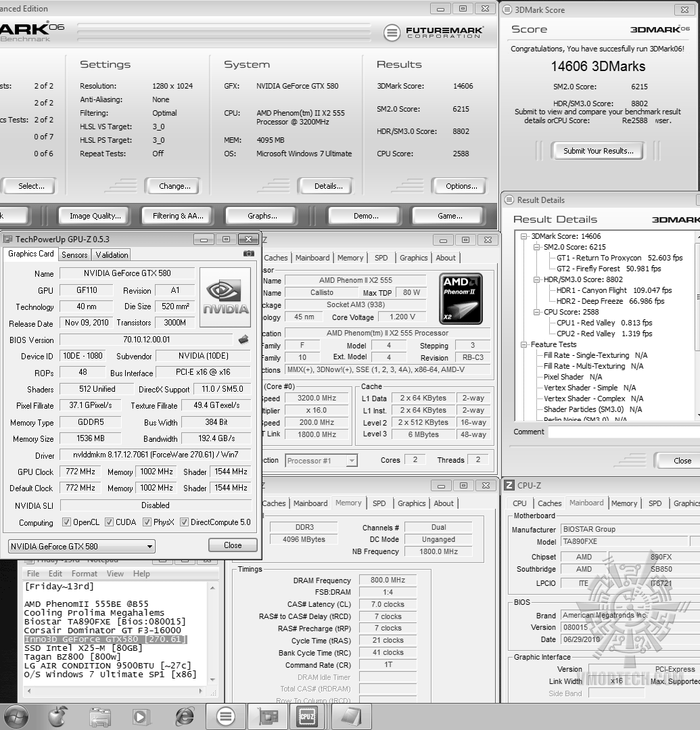Click the AMD Phenom II logo in CPU-Z
The image size is (700, 730).
(x=461, y=298)
